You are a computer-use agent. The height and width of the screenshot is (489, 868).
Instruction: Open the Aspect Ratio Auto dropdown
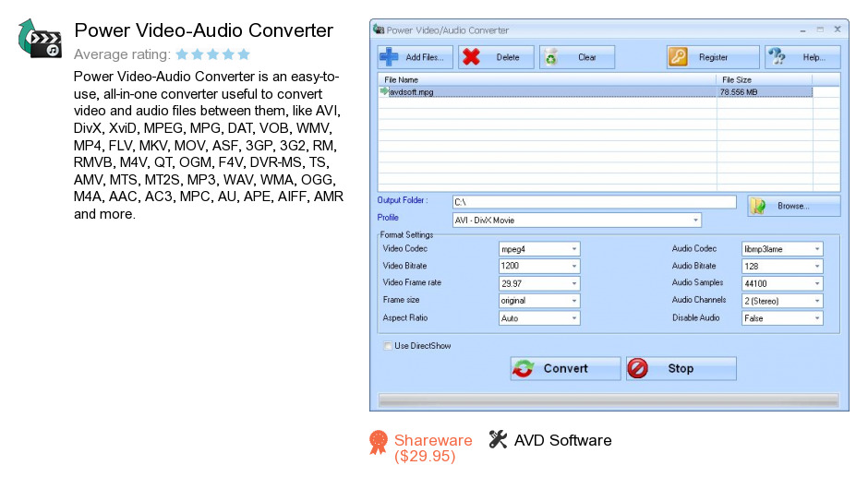point(574,318)
